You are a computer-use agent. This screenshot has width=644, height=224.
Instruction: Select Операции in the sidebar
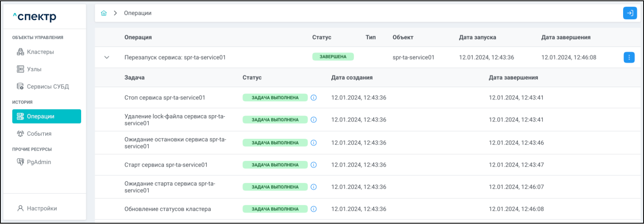click(x=47, y=116)
